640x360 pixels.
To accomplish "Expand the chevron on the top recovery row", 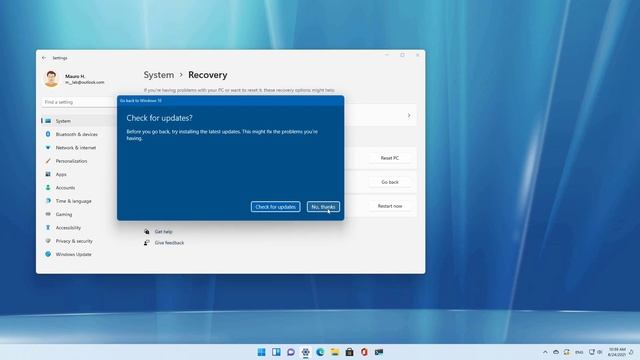I will tap(409, 116).
